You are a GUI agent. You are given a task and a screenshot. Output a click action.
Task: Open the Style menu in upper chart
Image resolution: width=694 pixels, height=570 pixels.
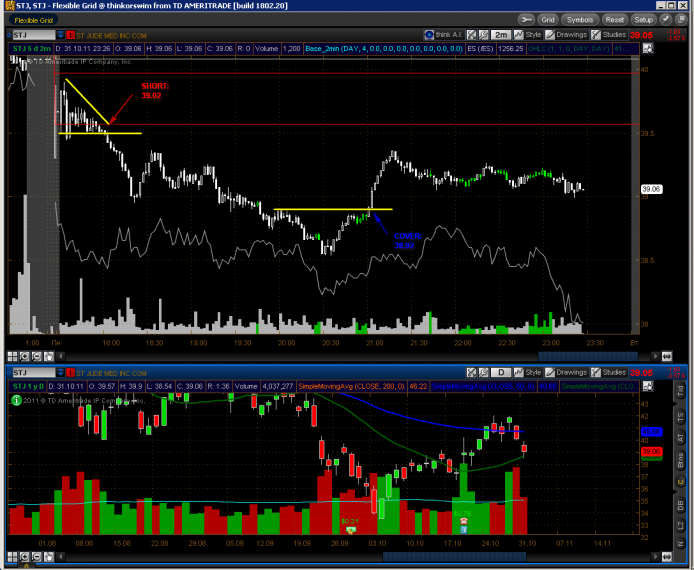pyautogui.click(x=528, y=35)
